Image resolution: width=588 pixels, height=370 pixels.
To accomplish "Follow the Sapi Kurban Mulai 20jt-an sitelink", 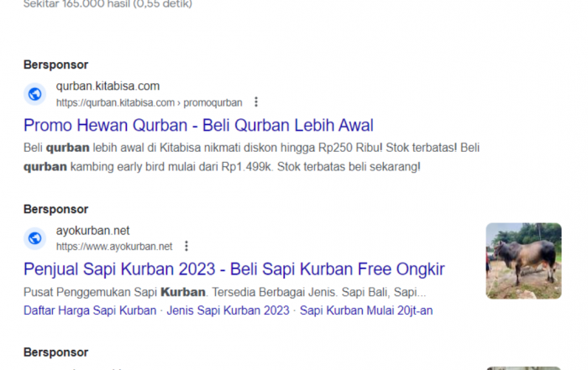I will 366,310.
